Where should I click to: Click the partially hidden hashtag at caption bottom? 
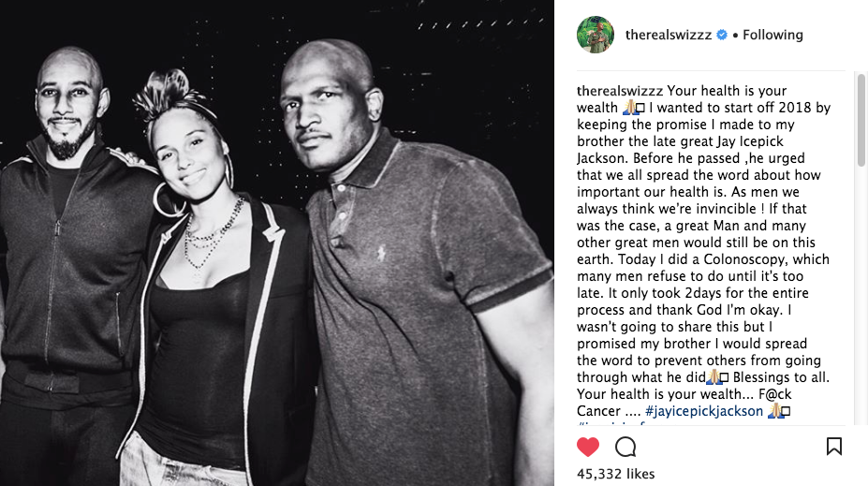pos(611,423)
